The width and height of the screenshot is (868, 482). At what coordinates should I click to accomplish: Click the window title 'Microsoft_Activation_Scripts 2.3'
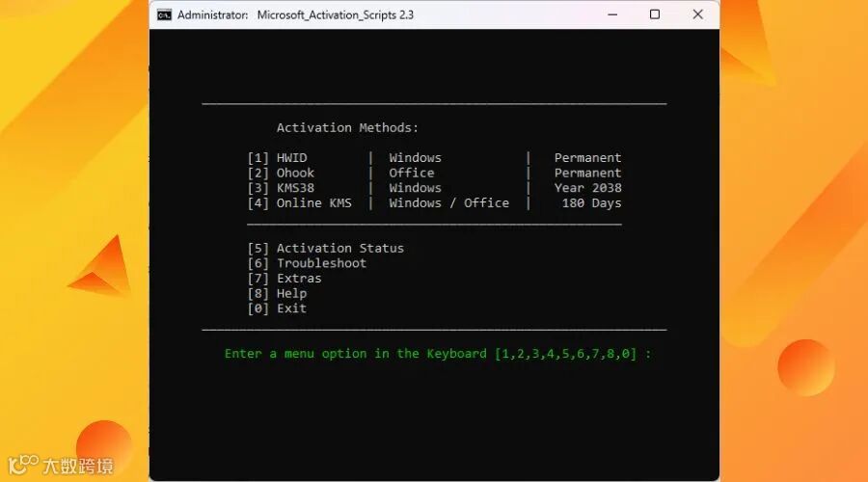pyautogui.click(x=335, y=14)
